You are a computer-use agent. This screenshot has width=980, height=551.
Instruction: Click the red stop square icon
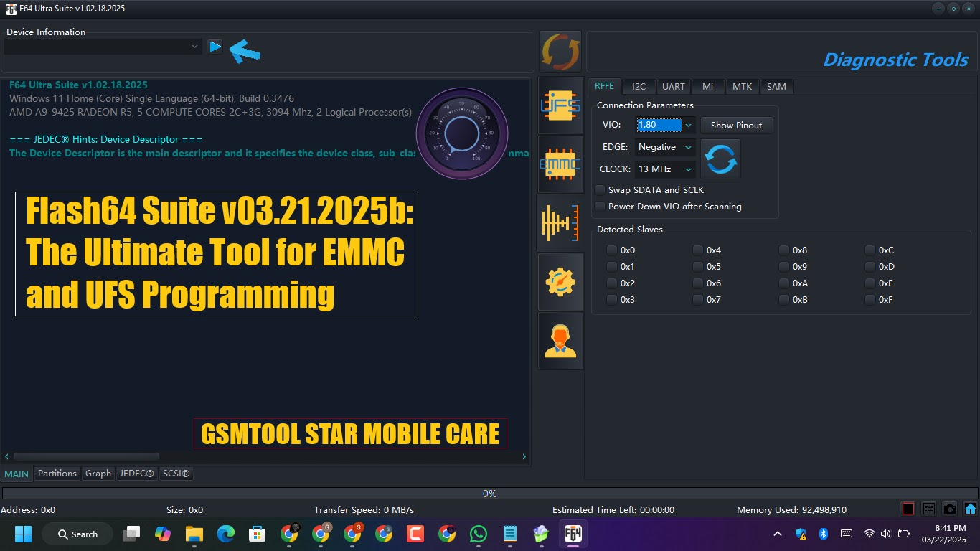tap(908, 509)
